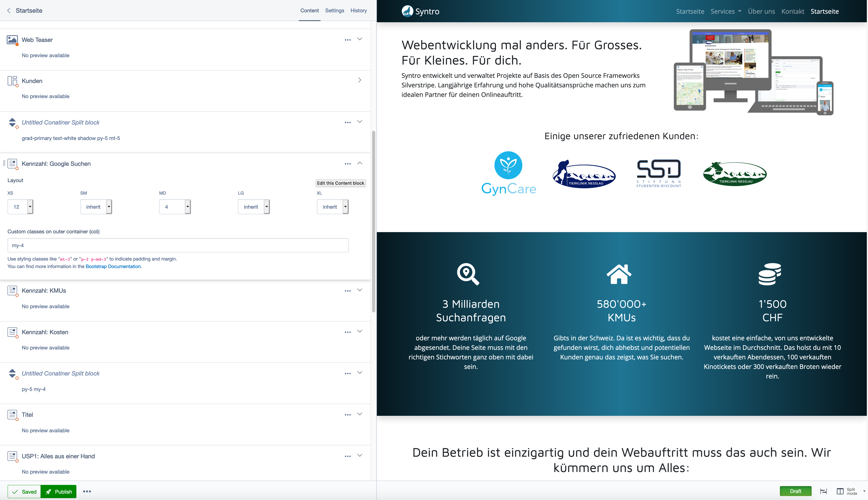
Task: Click the custom classes input field
Action: click(x=178, y=245)
